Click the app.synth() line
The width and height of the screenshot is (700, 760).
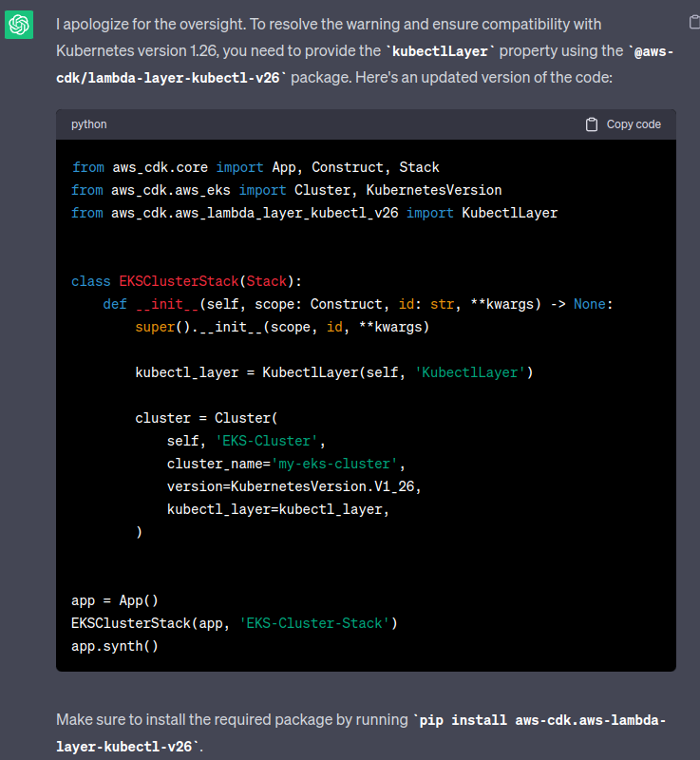point(115,646)
